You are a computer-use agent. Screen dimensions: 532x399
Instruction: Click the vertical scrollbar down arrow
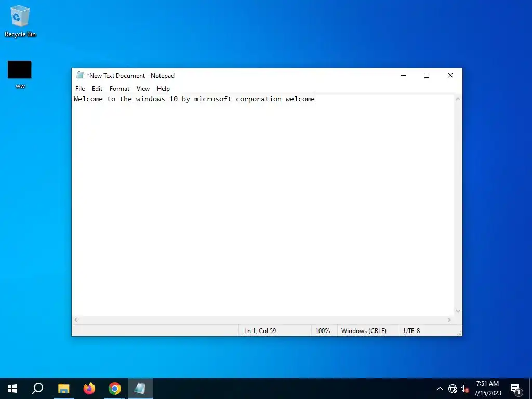458,311
